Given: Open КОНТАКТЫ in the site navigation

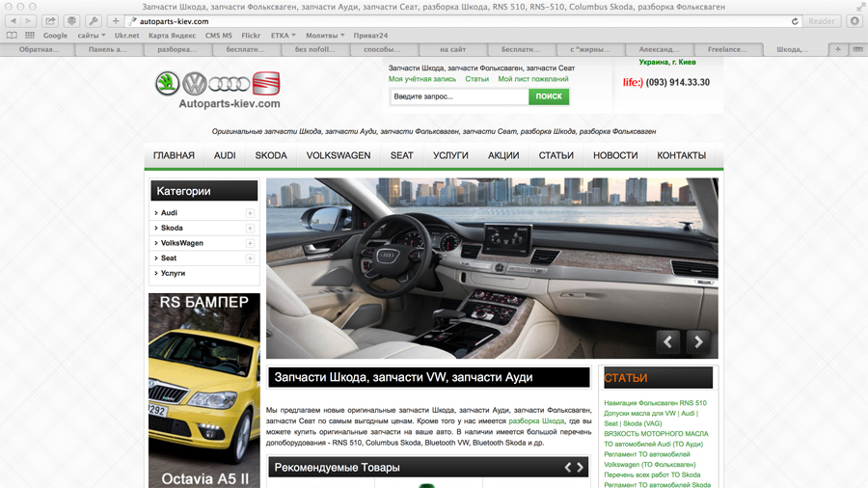Looking at the screenshot, I should 682,155.
